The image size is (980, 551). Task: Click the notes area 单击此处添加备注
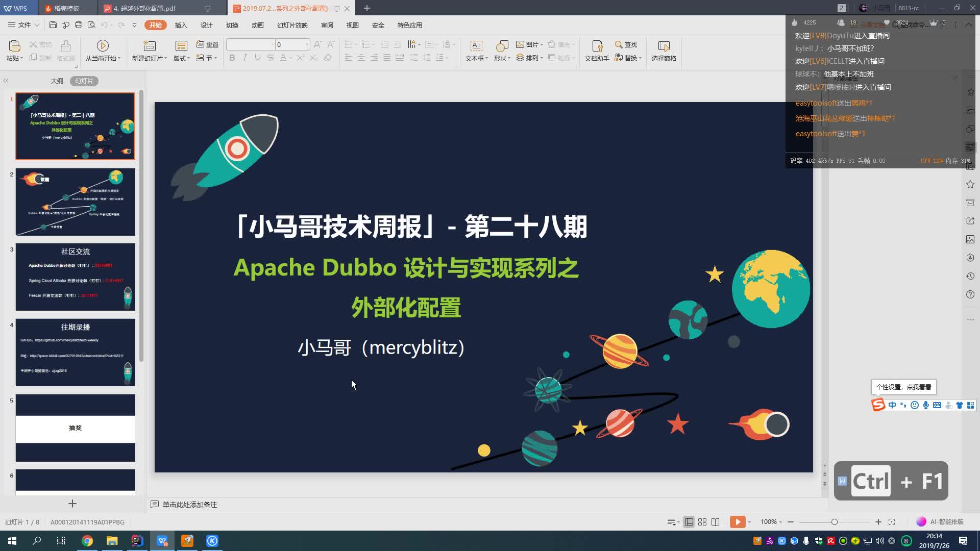[x=190, y=505]
